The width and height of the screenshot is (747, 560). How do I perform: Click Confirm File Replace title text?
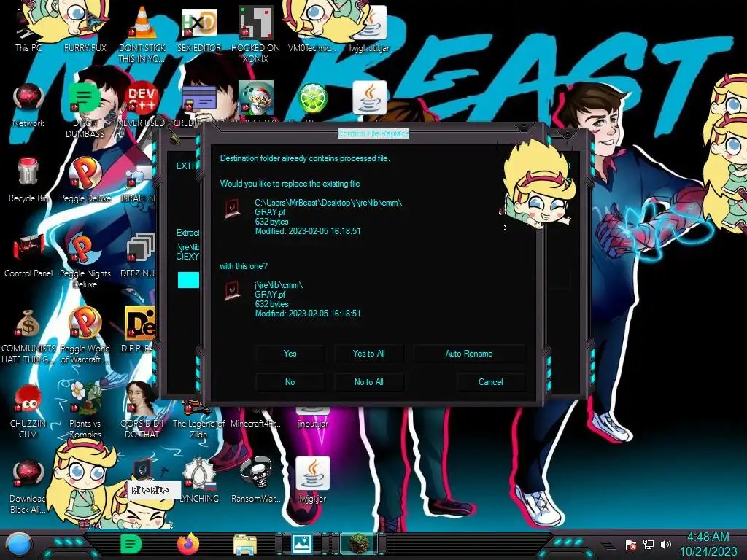[x=373, y=134]
